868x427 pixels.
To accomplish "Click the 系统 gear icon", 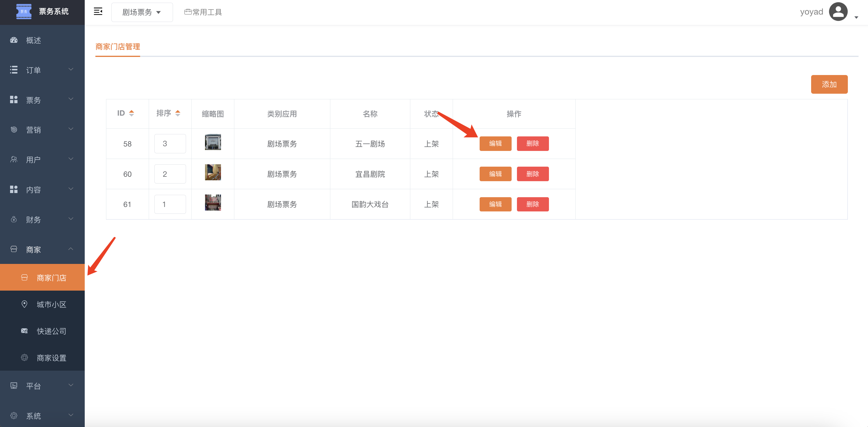I will [x=14, y=415].
